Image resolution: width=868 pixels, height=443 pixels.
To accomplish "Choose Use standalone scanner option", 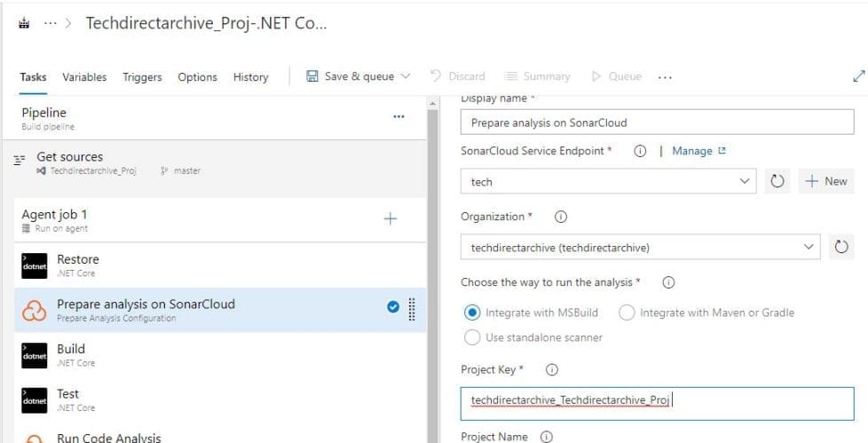I will [471, 337].
